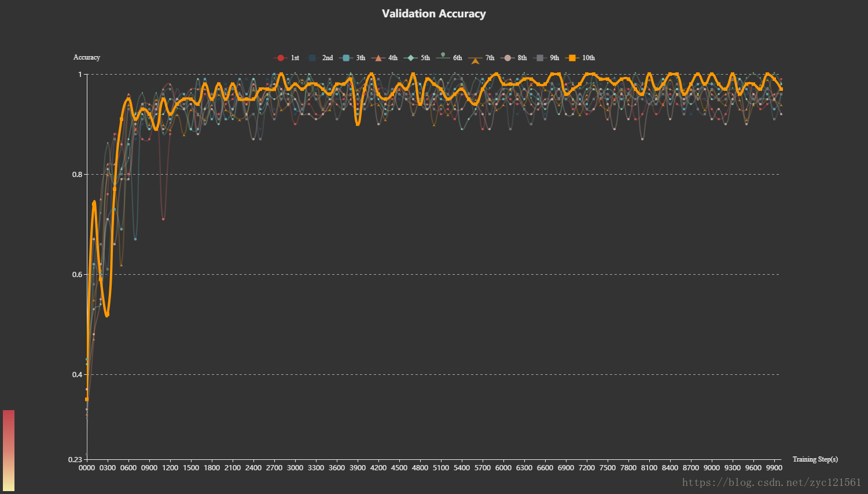Click x-axis tick label 3600

pyautogui.click(x=337, y=468)
